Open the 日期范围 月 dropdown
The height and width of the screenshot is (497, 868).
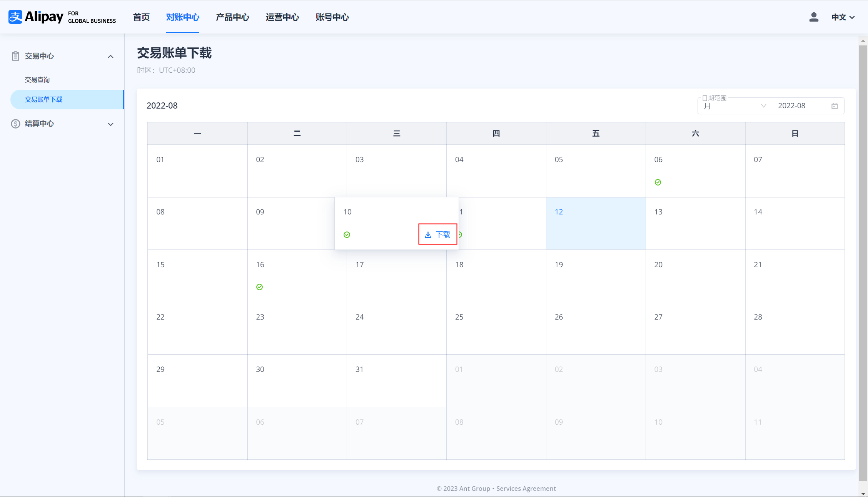pyautogui.click(x=734, y=106)
